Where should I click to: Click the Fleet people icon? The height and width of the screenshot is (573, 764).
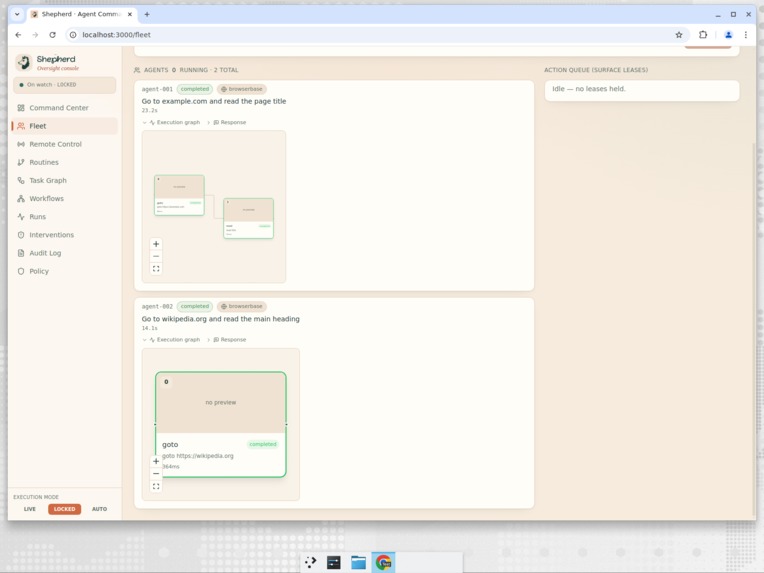click(21, 126)
